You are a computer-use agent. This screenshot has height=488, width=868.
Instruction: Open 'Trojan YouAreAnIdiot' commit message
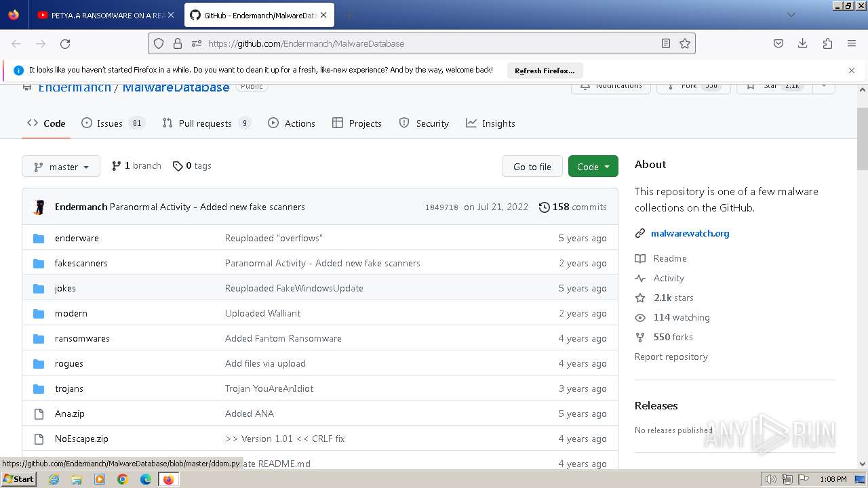269,388
